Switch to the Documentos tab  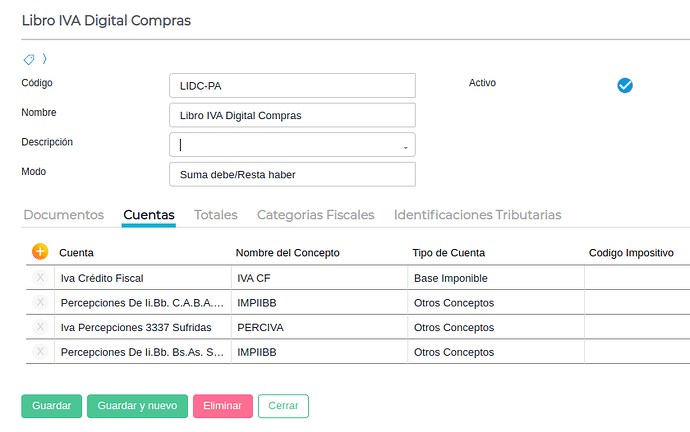coord(63,215)
